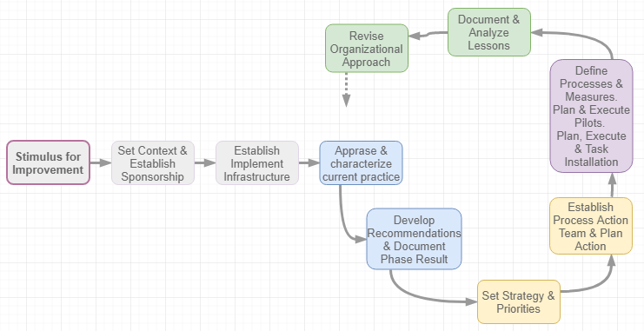Click the Establish Process Action Team node
The image size is (644, 331).
591,226
